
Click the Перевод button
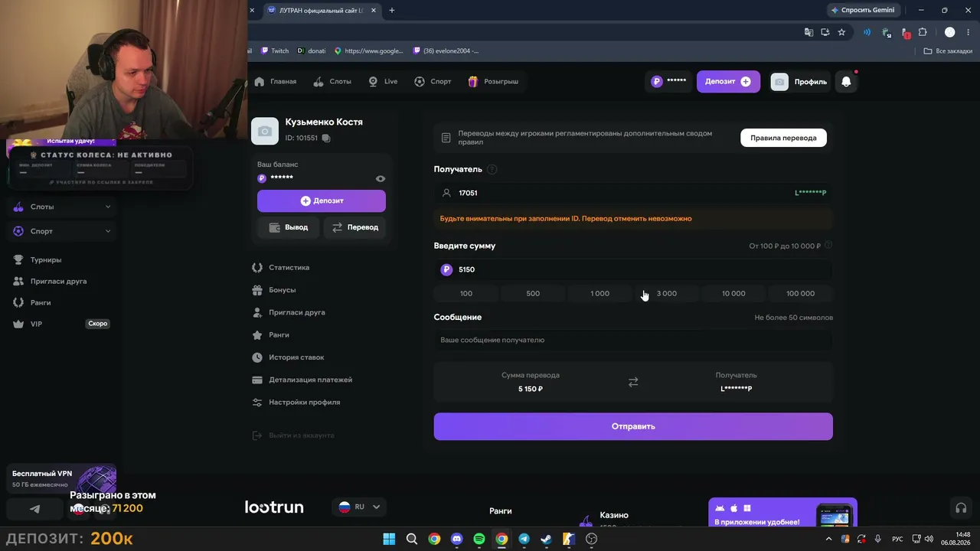point(355,227)
